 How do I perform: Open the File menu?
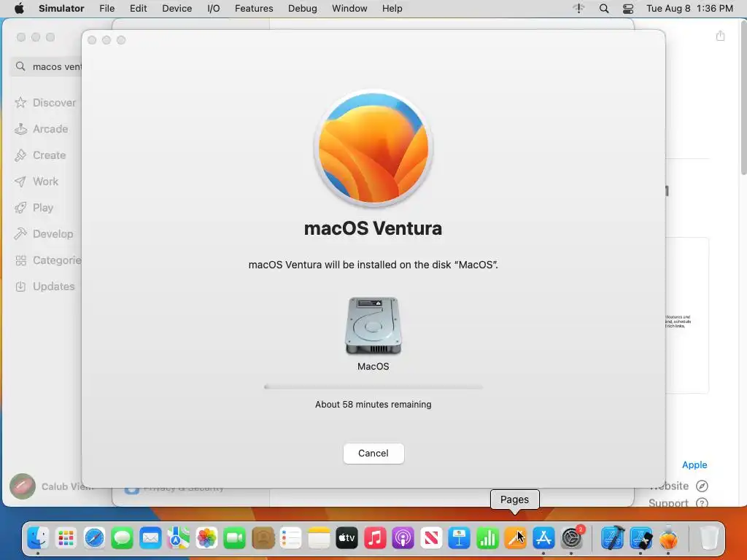point(107,9)
